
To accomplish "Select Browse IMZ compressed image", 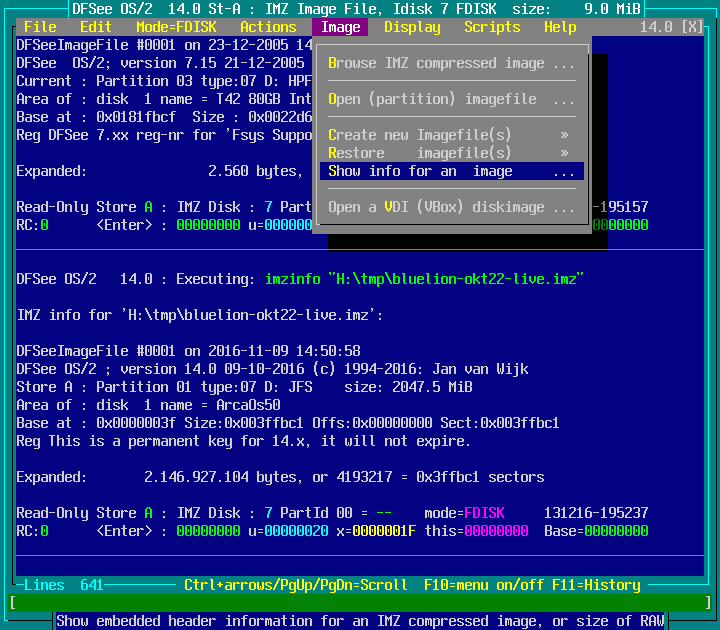I will 451,63.
